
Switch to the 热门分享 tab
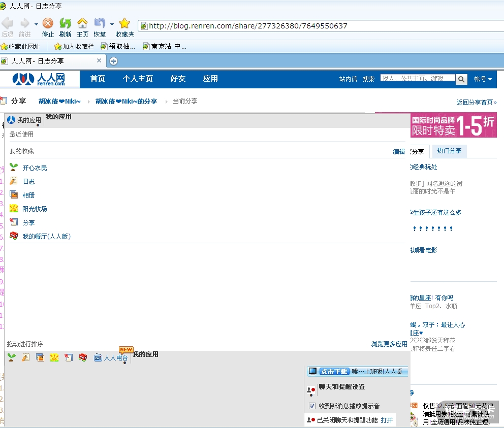tap(449, 151)
